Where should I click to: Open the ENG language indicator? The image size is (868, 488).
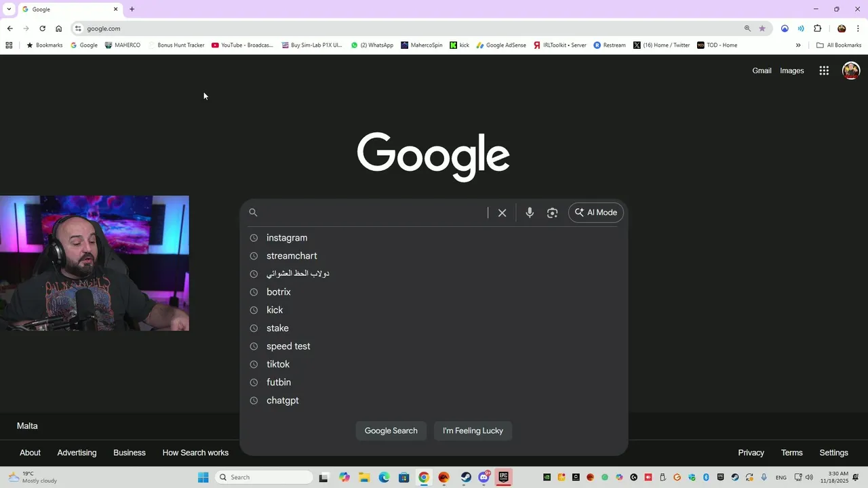[x=781, y=477]
